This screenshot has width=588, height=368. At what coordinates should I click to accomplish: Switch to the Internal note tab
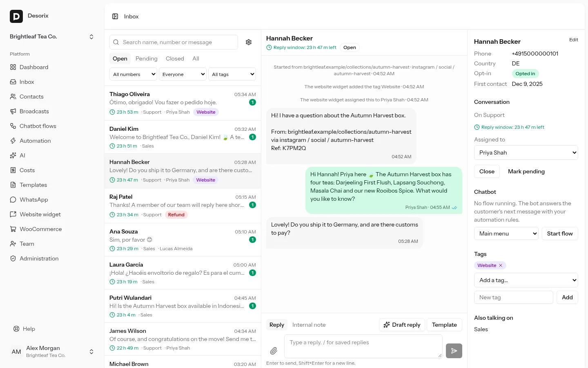coord(309,325)
